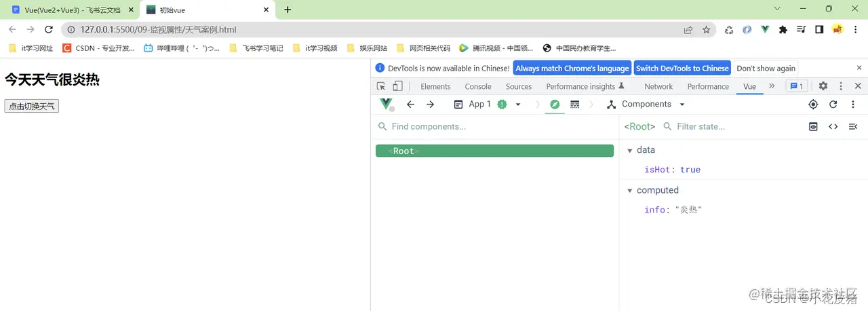Image resolution: width=868 pixels, height=311 pixels.
Task: Open tab search dropdown chevron
Action: [778, 9]
